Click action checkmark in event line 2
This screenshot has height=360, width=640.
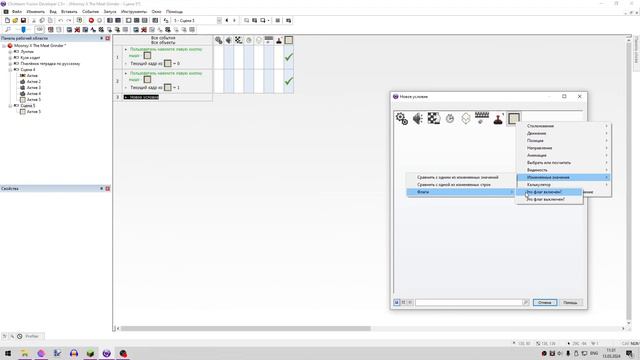289,81
